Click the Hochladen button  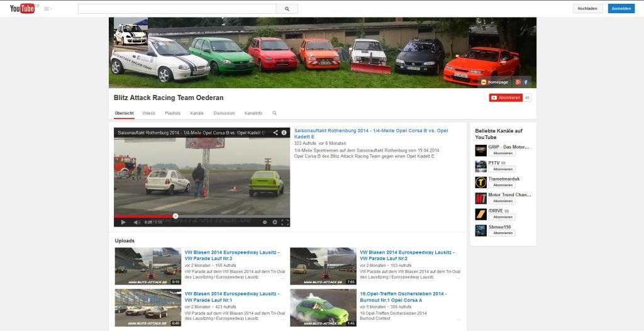[x=588, y=9]
